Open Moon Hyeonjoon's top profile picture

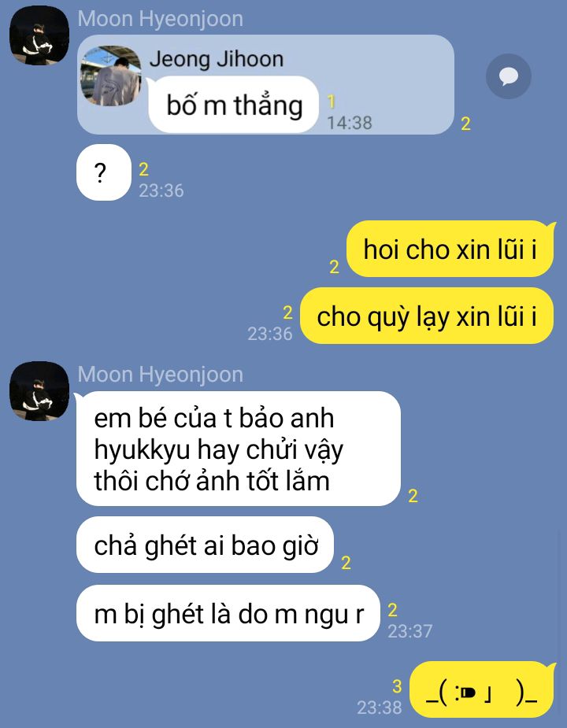coord(39,35)
